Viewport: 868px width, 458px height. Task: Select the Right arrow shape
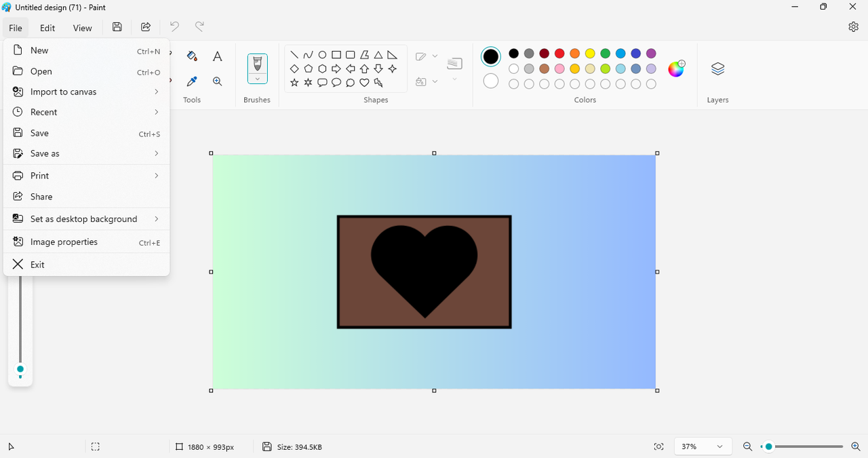(x=336, y=69)
